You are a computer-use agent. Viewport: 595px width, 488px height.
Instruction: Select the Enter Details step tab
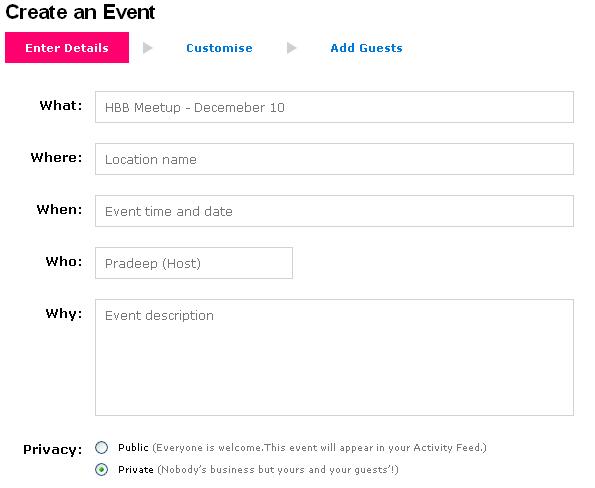click(67, 47)
